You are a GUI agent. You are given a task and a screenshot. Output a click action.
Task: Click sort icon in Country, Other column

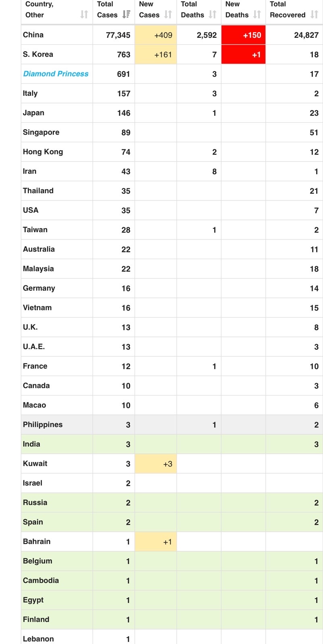[x=84, y=14]
